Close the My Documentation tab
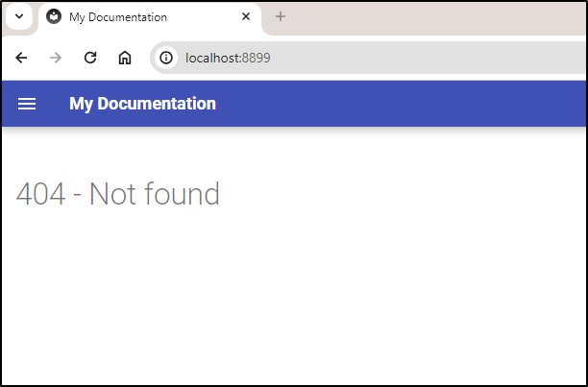This screenshot has height=387, width=588. point(246,16)
